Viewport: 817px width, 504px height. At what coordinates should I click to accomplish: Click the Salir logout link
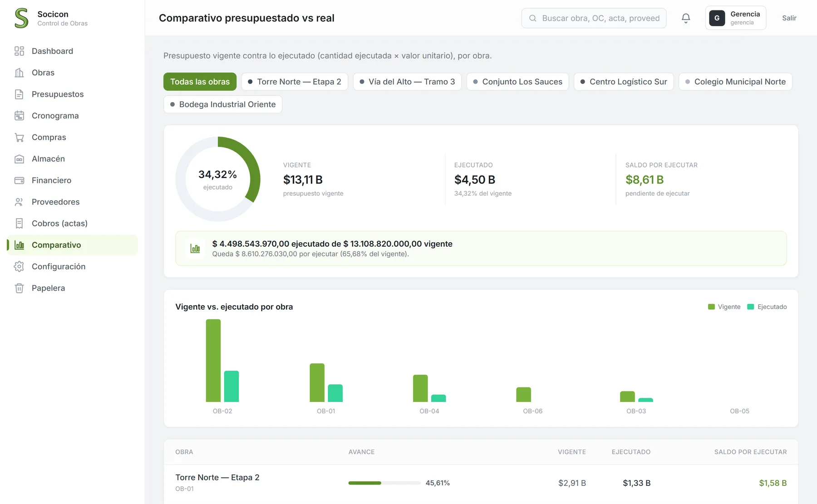789,18
